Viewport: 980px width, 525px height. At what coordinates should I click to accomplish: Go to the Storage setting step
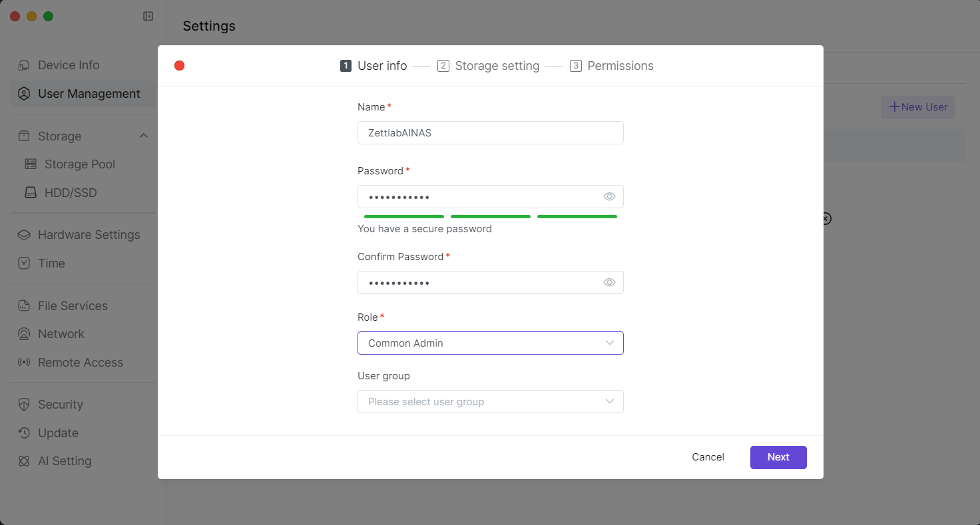[x=489, y=66]
